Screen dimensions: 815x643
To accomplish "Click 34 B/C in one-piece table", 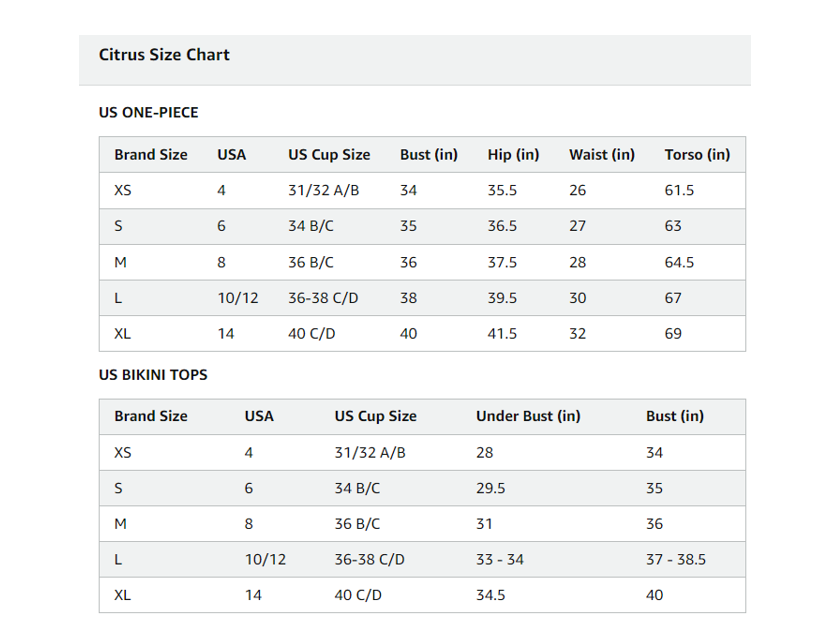I will tap(311, 226).
